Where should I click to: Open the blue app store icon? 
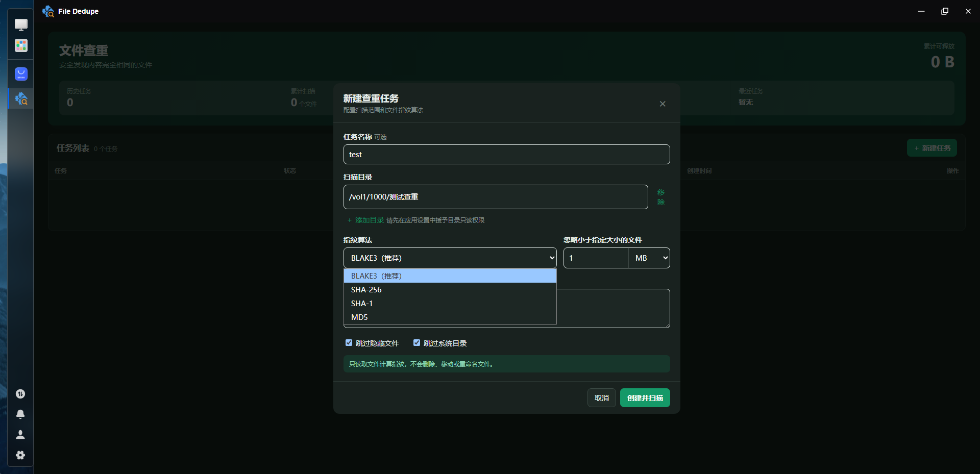click(x=21, y=74)
